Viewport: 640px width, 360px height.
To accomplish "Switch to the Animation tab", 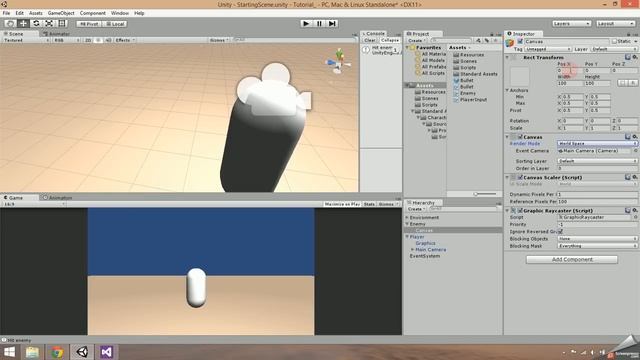I will [57, 198].
